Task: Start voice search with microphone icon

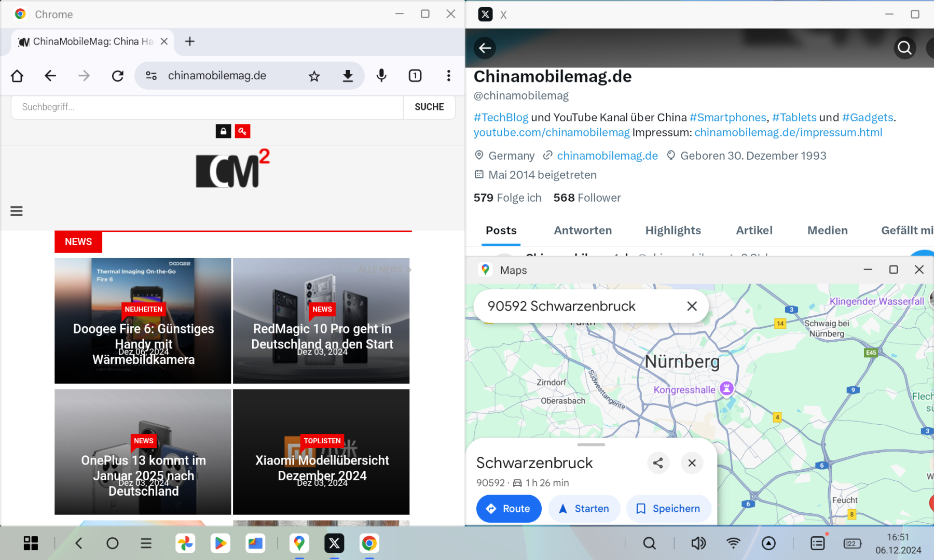Action: (x=381, y=76)
